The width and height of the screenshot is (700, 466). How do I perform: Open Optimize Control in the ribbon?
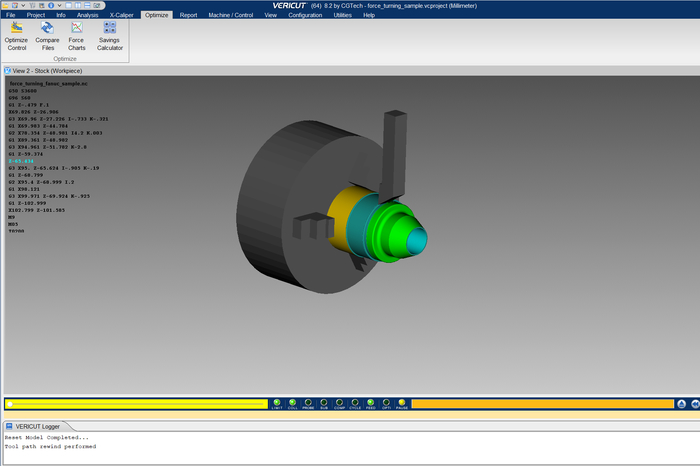pos(17,37)
